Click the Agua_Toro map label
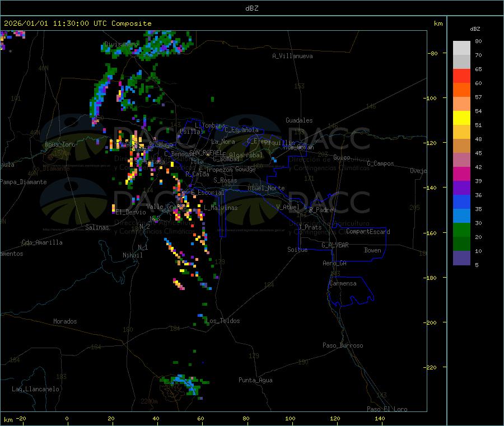This screenshot has width=504, height=426. (60, 144)
